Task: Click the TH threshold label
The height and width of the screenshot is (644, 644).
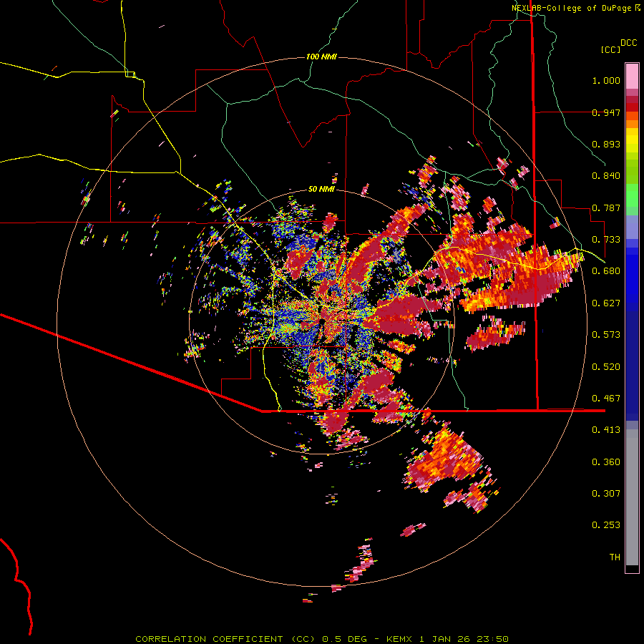Action: click(615, 557)
